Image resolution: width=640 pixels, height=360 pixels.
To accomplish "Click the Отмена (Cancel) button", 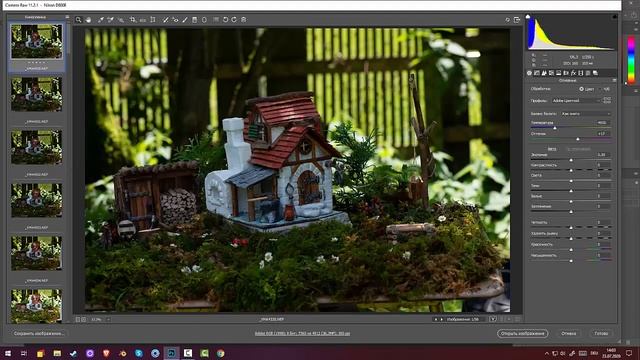I will [569, 333].
